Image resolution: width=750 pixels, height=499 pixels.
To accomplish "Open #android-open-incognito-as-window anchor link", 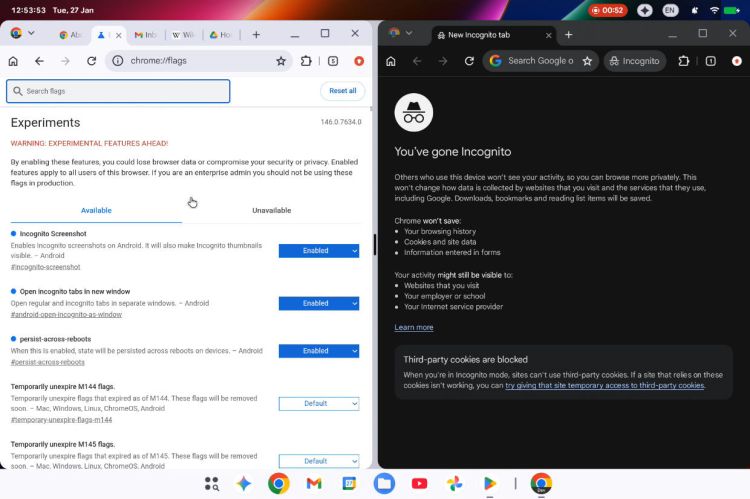I will (66, 314).
